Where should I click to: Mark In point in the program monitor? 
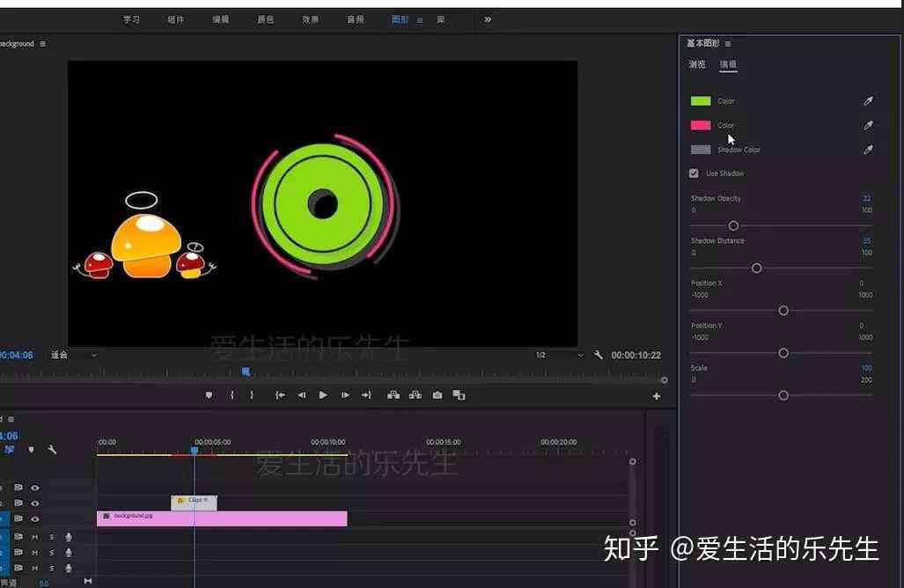pyautogui.click(x=232, y=395)
